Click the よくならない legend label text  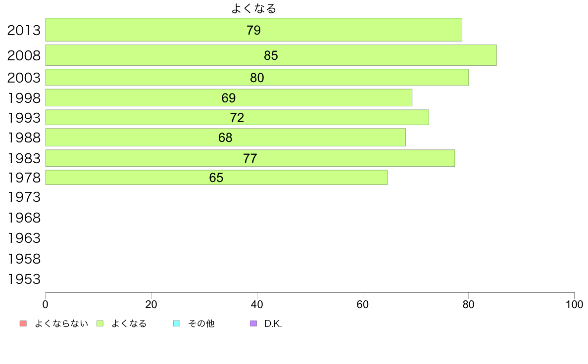tap(61, 323)
